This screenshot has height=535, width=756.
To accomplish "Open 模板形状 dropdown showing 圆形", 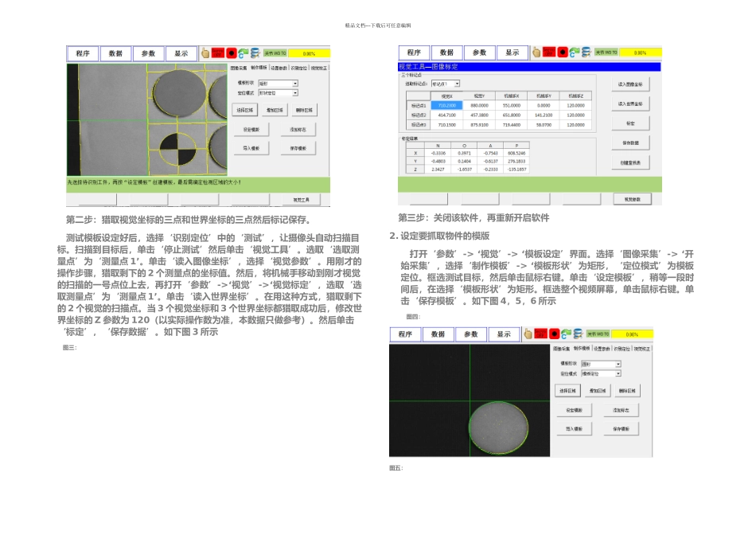I will [x=601, y=364].
